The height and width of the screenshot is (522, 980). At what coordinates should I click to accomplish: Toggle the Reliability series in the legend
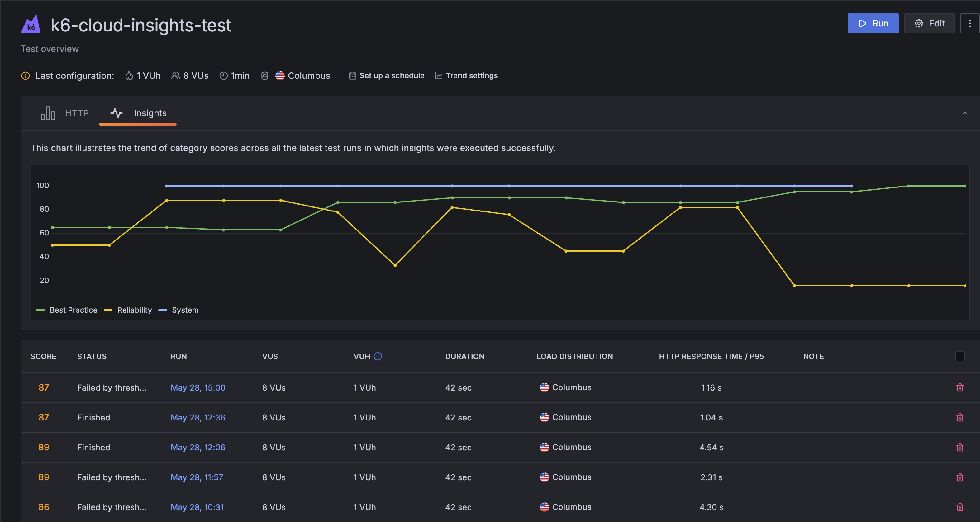109,310
